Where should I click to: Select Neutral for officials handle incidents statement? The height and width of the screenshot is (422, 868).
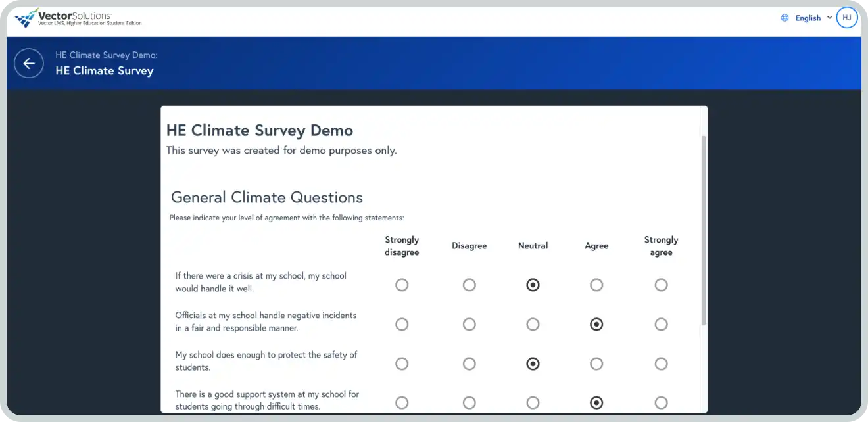tap(533, 324)
